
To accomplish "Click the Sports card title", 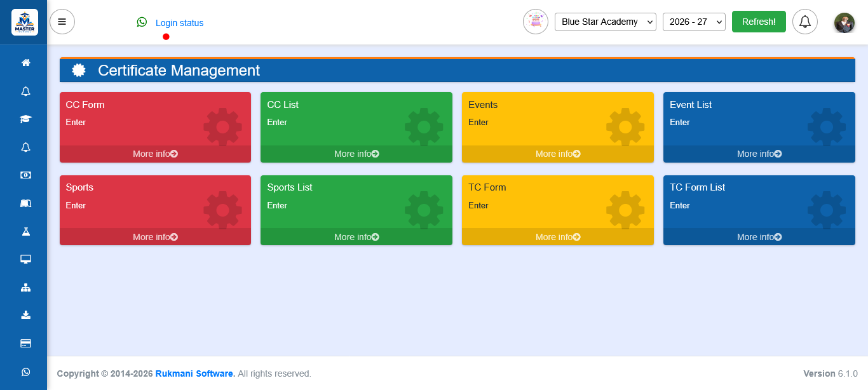I will click(79, 187).
